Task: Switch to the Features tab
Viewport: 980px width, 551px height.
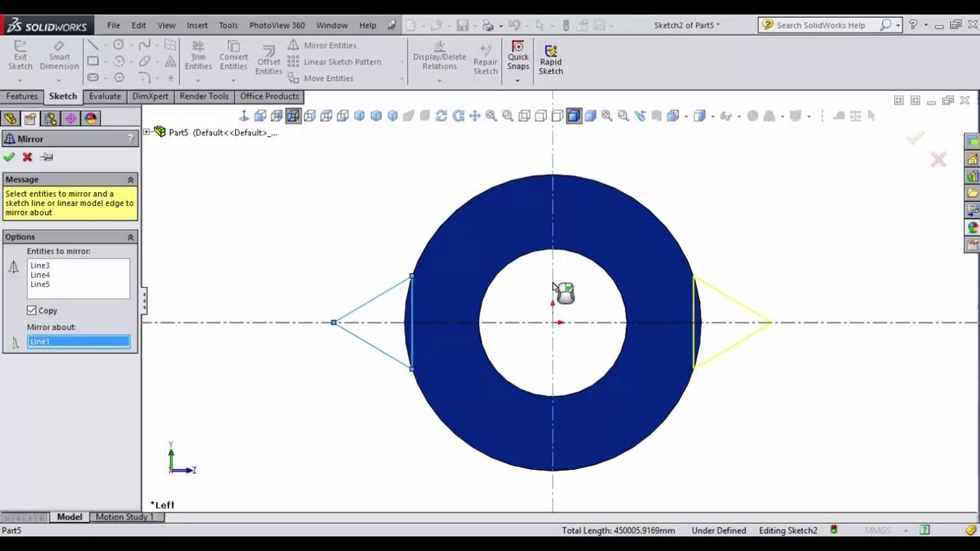Action: click(x=21, y=96)
